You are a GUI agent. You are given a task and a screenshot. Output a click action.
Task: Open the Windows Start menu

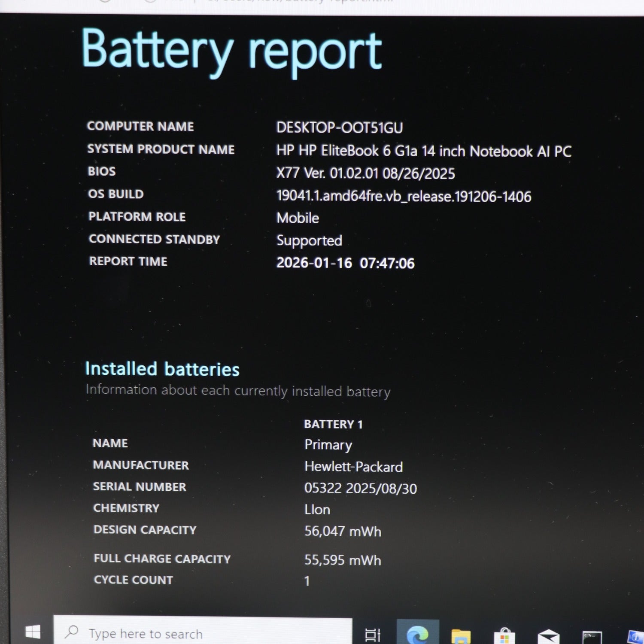[x=33, y=632]
